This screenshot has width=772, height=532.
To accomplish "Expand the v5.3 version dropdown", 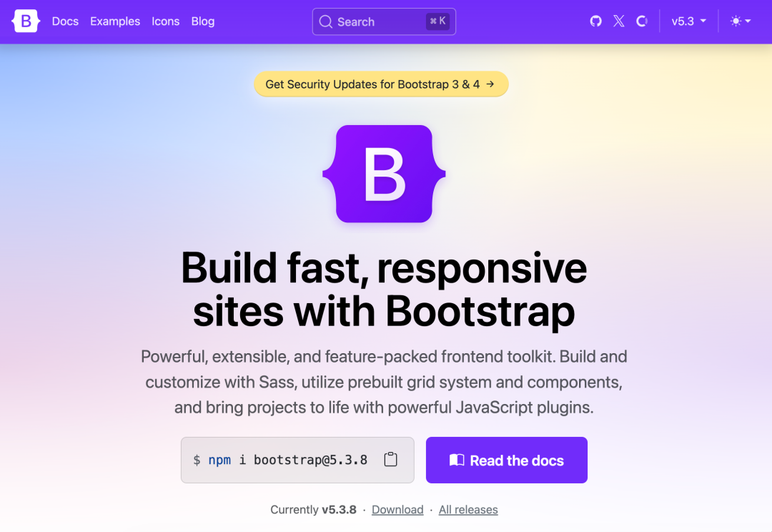I will click(689, 21).
